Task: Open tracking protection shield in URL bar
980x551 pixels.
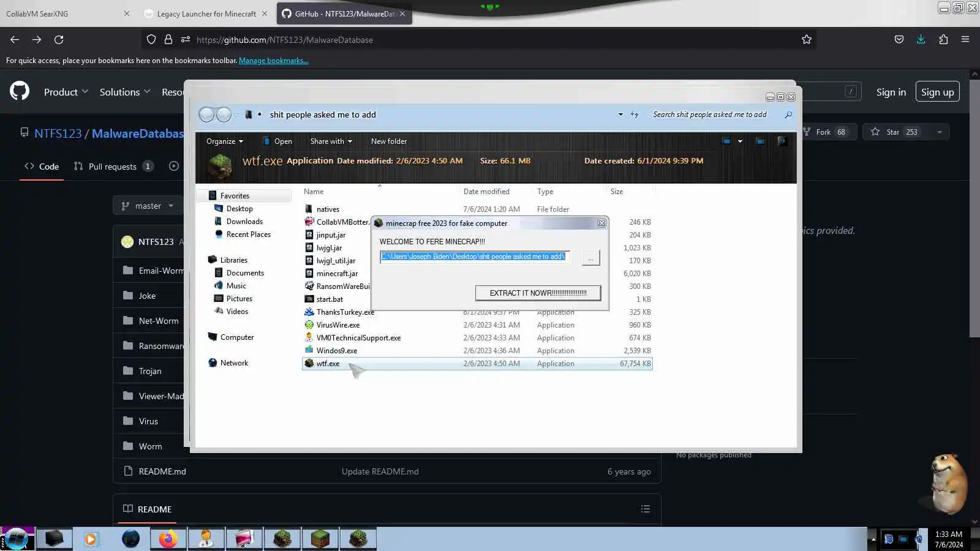Action: click(x=151, y=40)
